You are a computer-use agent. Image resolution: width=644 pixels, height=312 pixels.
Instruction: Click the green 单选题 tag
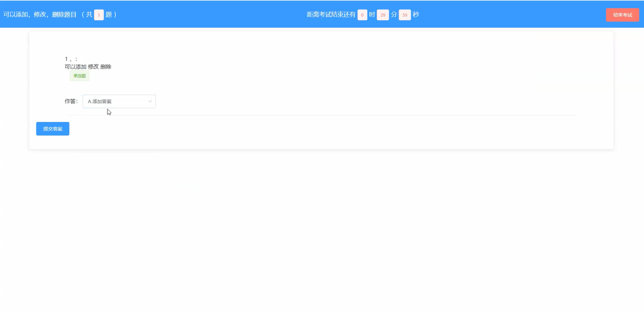coord(79,76)
